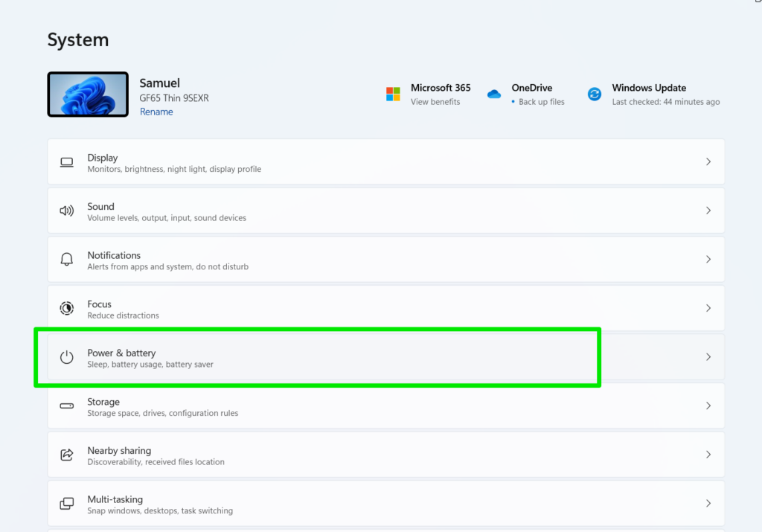Click the Sound speaker icon
762x532 pixels.
pos(66,211)
